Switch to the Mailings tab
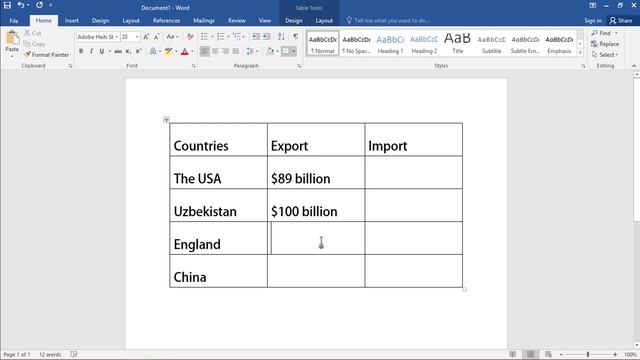Screen dimensions: 640x360 204,20
